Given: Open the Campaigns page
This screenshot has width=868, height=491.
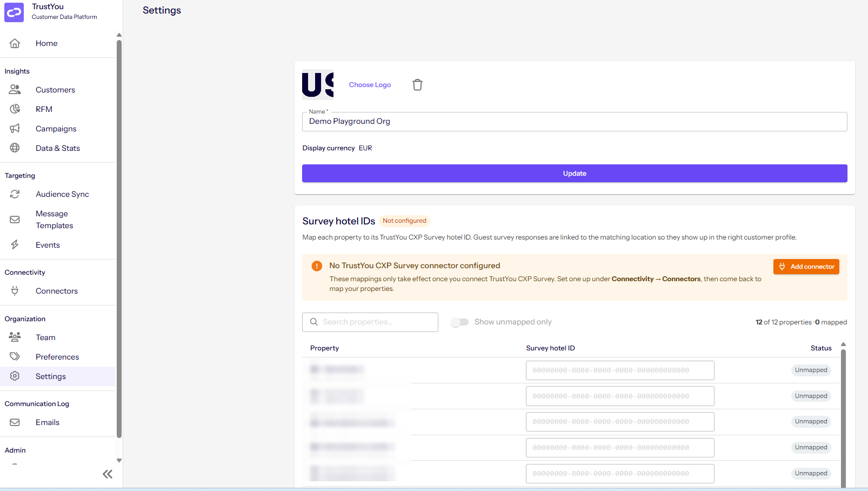Looking at the screenshot, I should (56, 129).
